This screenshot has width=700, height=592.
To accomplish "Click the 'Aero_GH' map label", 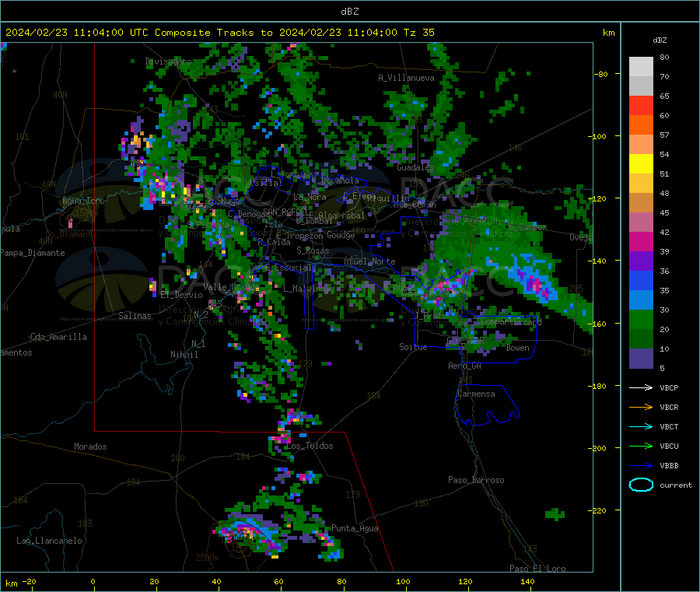I will tap(465, 366).
